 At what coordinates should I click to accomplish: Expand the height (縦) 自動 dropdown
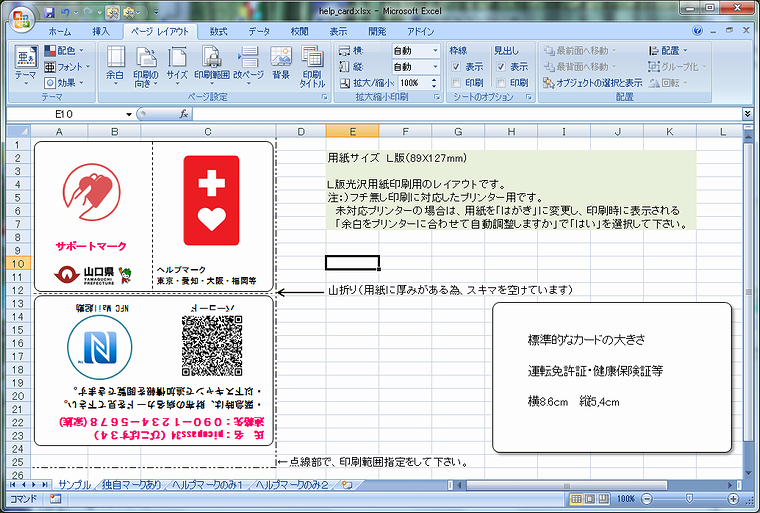[x=415, y=67]
